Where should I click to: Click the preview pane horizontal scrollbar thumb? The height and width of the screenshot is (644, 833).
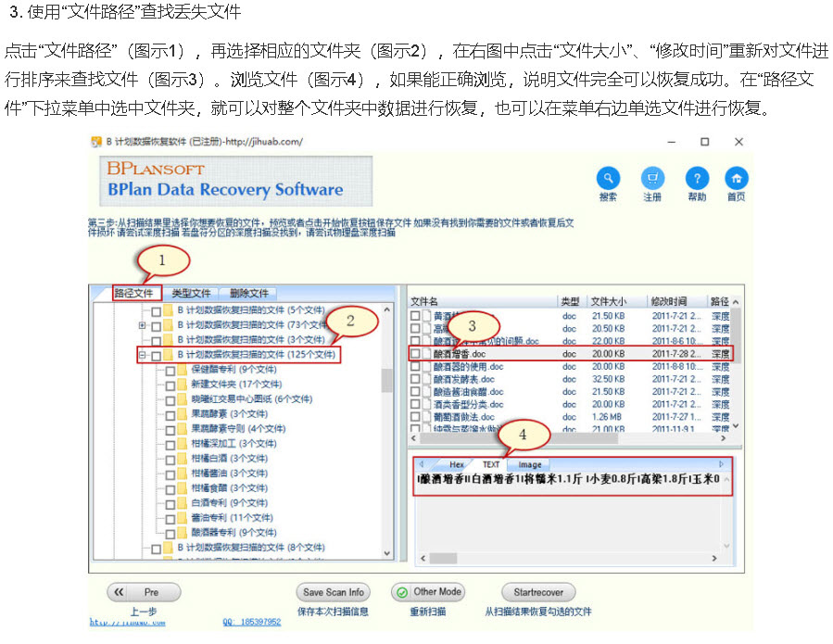coord(443,559)
